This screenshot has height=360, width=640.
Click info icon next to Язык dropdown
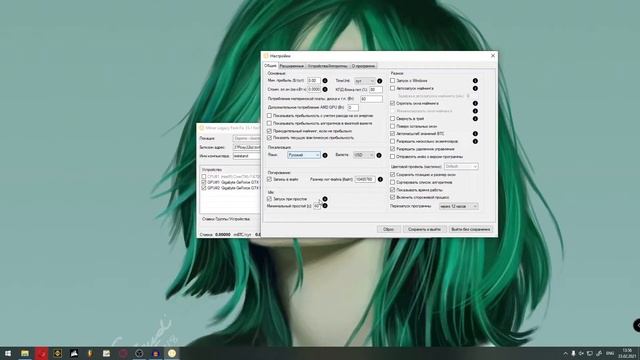click(325, 155)
